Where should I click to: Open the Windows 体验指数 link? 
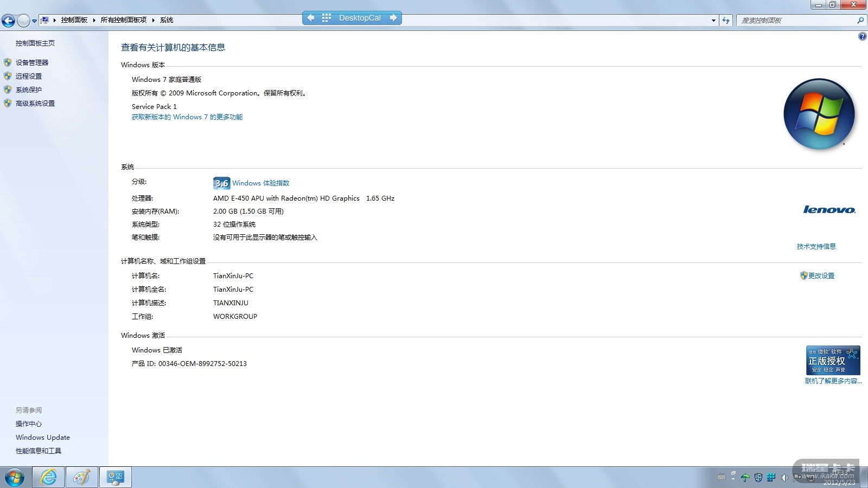pos(261,183)
